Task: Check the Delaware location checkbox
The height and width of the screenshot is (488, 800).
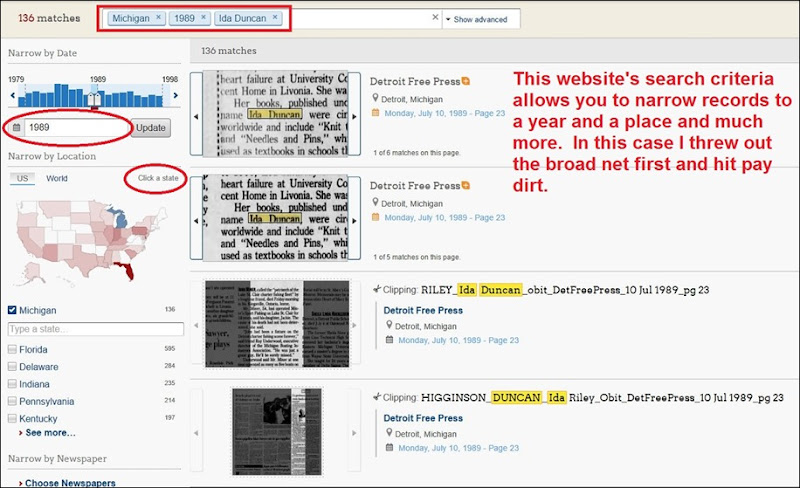Action: click(x=12, y=367)
